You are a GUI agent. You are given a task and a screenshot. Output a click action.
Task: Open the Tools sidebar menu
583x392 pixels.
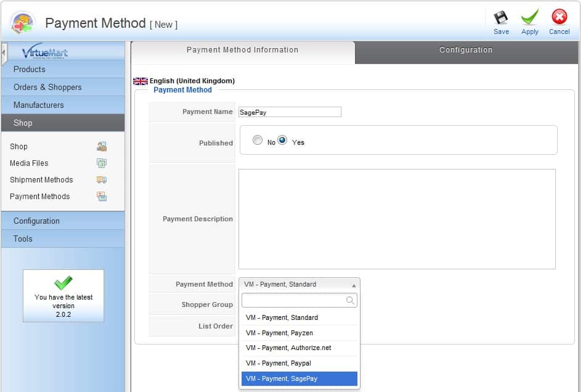click(x=63, y=239)
